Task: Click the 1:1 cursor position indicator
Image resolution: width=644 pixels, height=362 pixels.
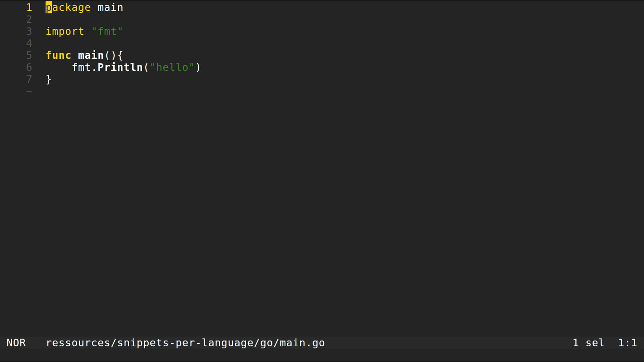Action: tap(628, 343)
